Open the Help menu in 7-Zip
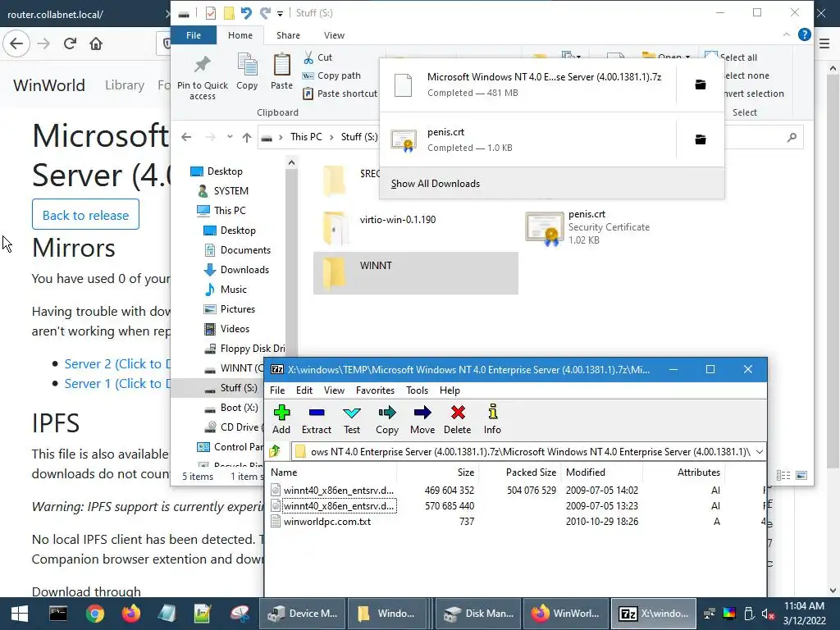Screen dimensions: 840x630 (450, 390)
